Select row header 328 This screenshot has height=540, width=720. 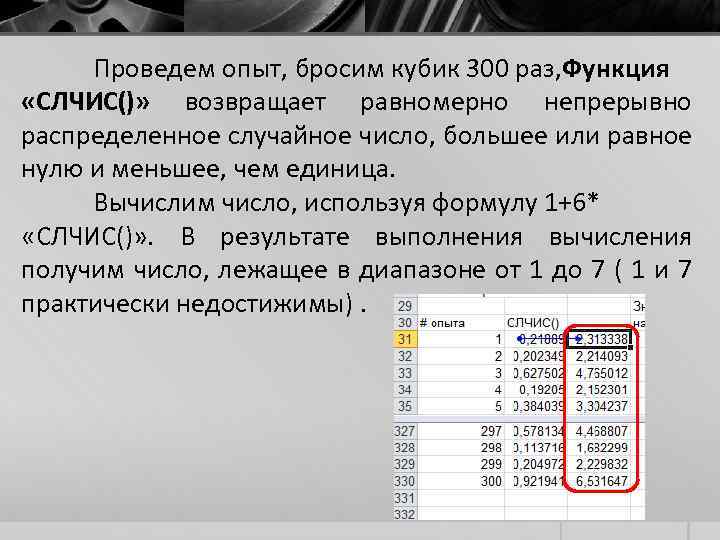[405, 448]
